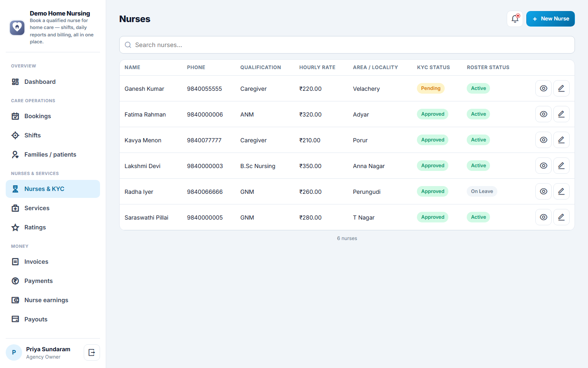Open the Dashboard page
Viewport: 588px width, 368px height.
point(53,82)
